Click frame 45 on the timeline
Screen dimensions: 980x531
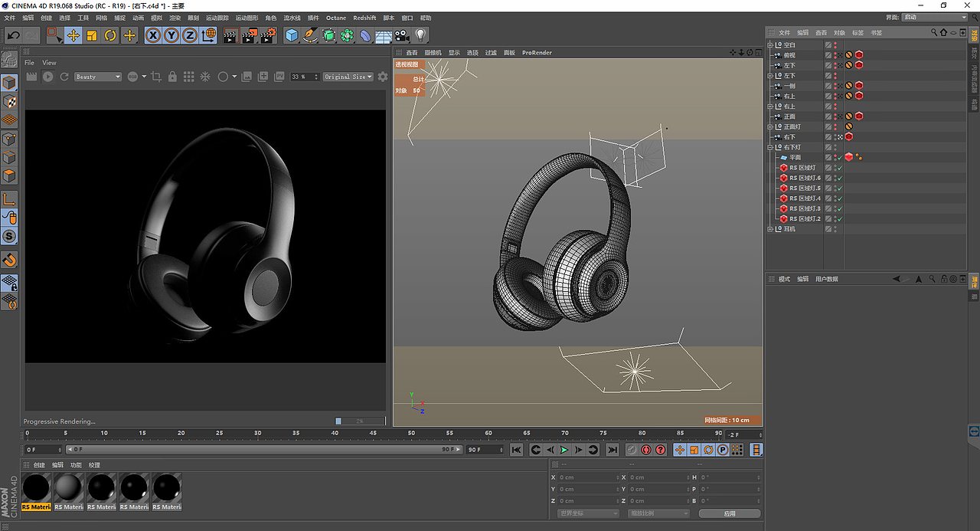coord(373,434)
